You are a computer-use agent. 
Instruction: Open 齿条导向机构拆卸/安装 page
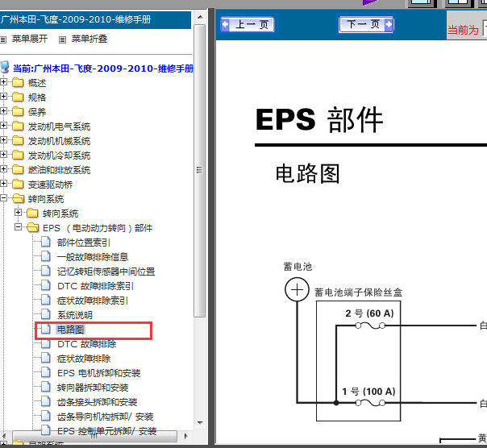click(106, 417)
